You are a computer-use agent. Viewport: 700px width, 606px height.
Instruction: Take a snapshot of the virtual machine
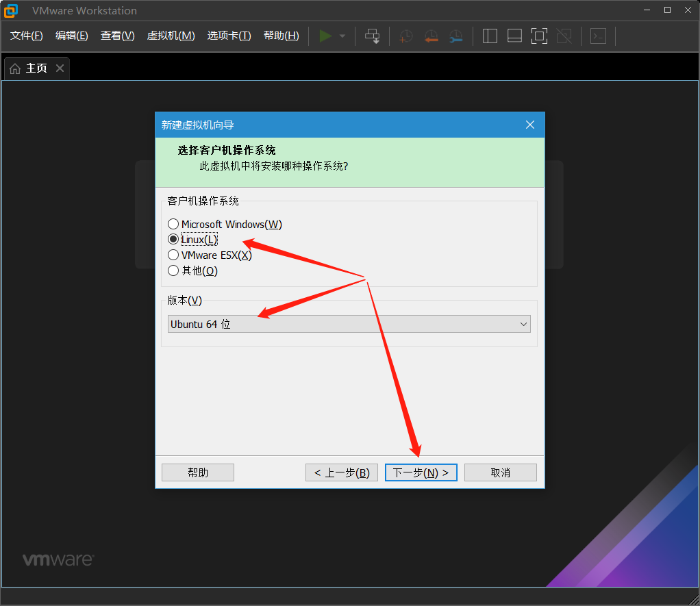pos(405,36)
